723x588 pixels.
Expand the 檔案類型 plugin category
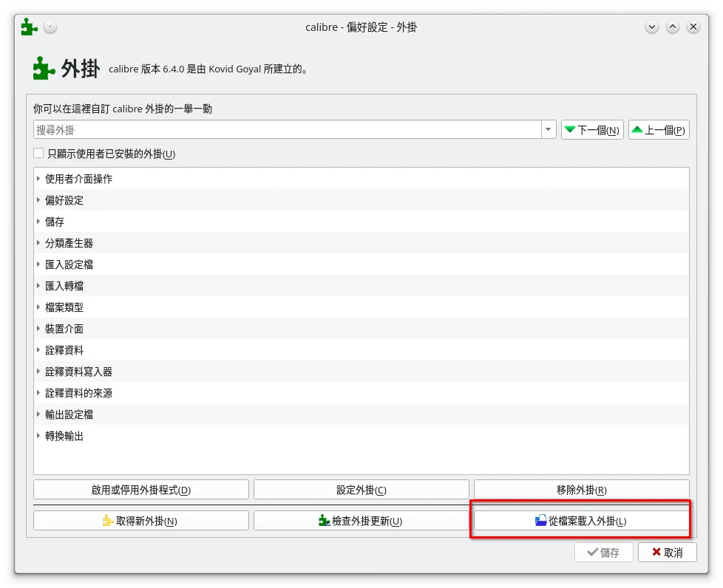38,307
